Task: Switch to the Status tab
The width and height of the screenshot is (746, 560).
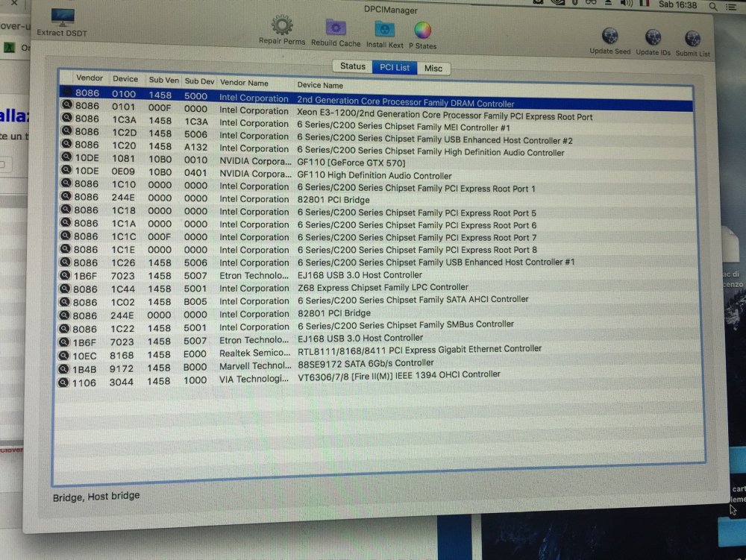Action: pos(353,66)
